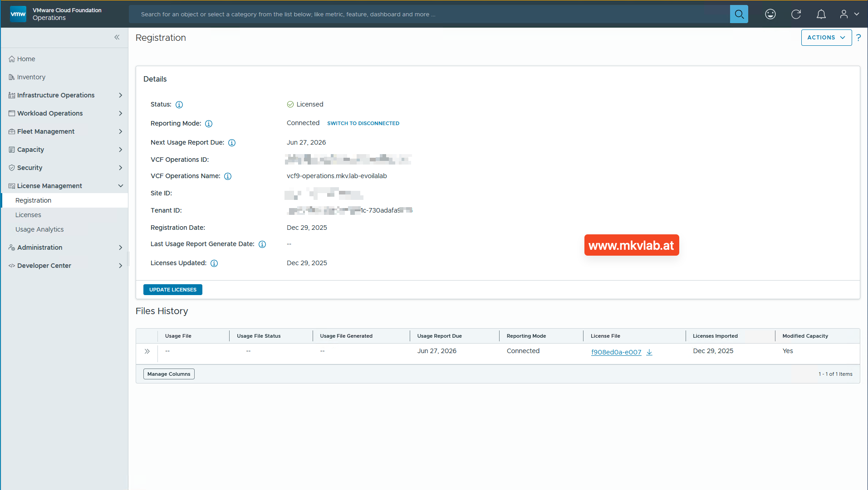Go to Usage Analytics page
The width and height of the screenshot is (868, 490).
tap(39, 229)
